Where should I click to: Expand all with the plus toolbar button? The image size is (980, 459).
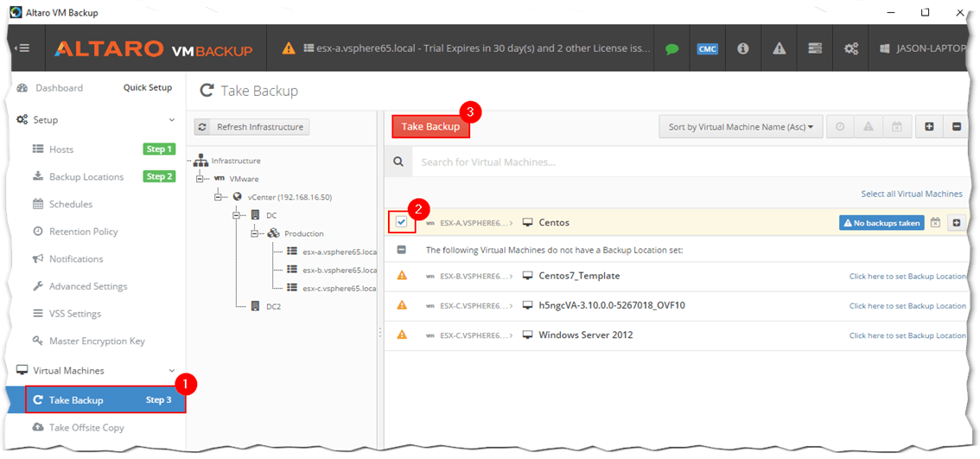pos(929,126)
